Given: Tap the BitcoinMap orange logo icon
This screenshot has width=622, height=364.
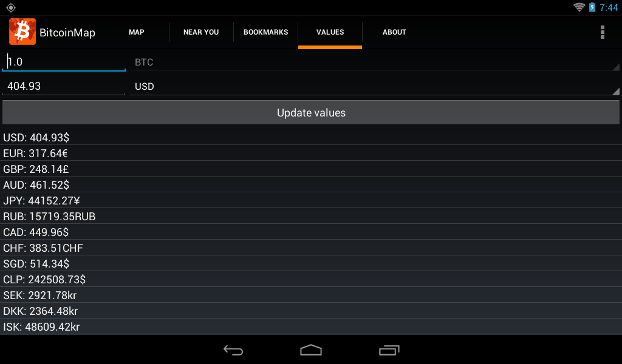Looking at the screenshot, I should (22, 32).
